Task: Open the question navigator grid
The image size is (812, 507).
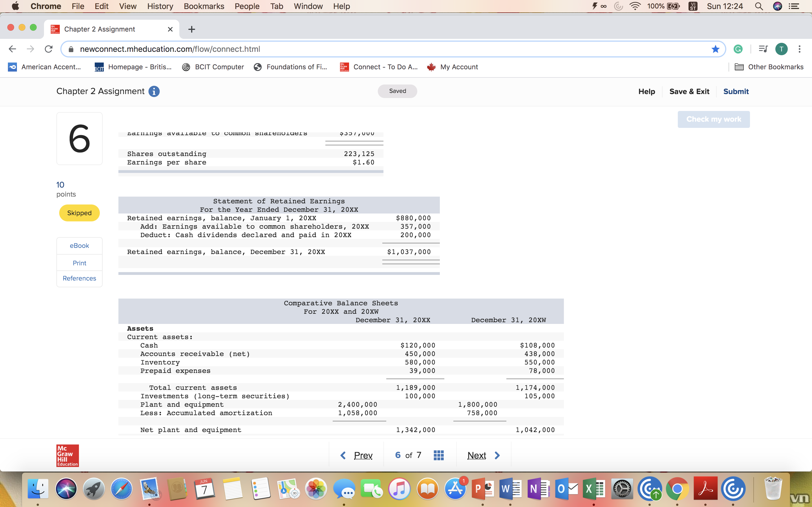Action: pos(439,455)
